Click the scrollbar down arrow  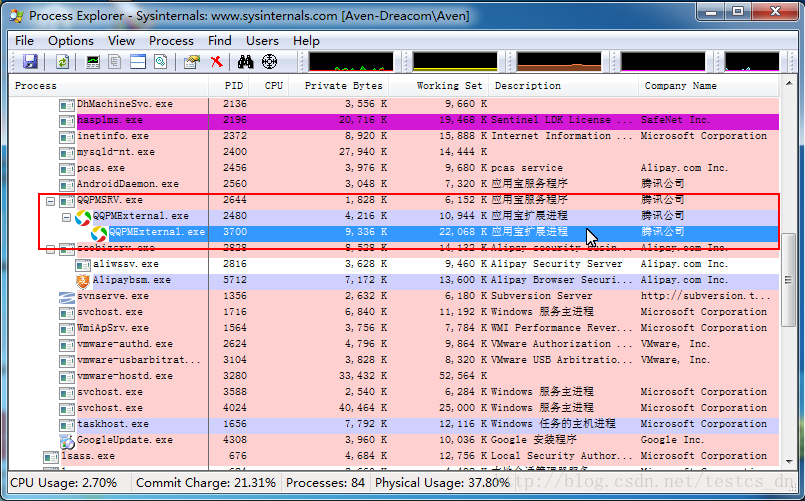(x=788, y=461)
